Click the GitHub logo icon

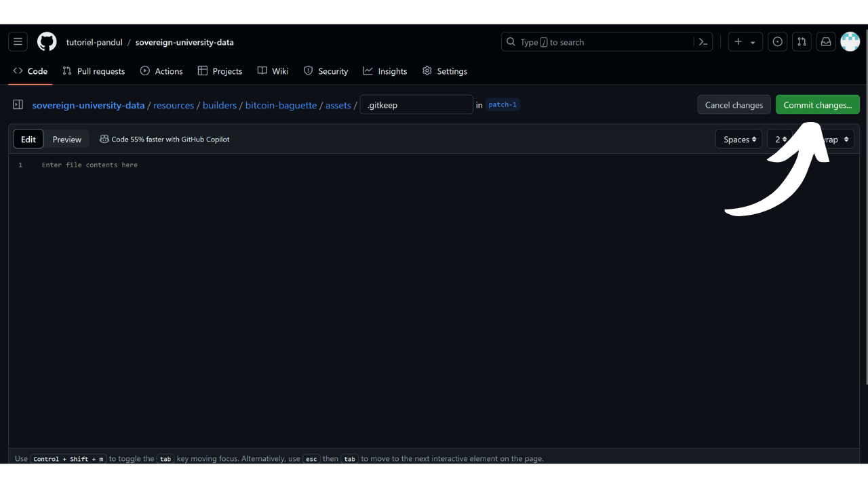pos(47,42)
